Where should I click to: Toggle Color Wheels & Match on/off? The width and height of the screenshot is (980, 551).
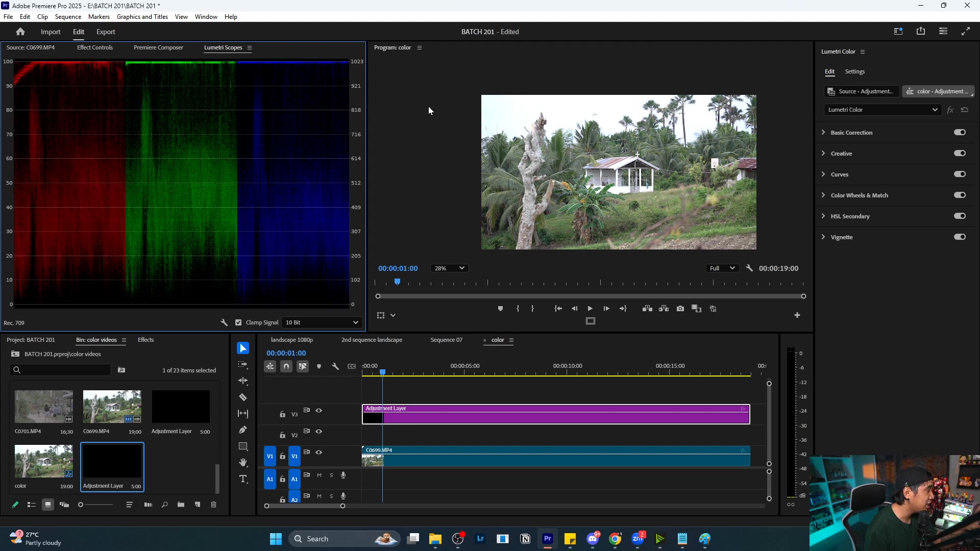(960, 195)
